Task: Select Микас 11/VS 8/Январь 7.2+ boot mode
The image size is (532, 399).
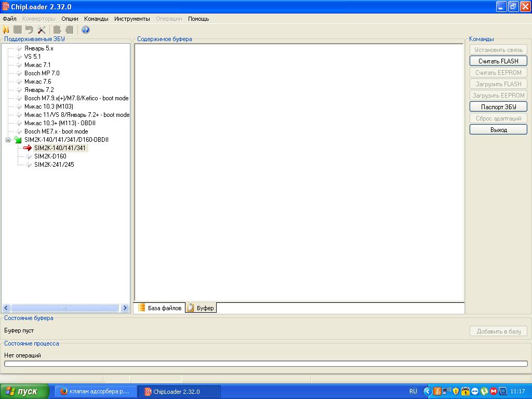Action: click(x=77, y=115)
